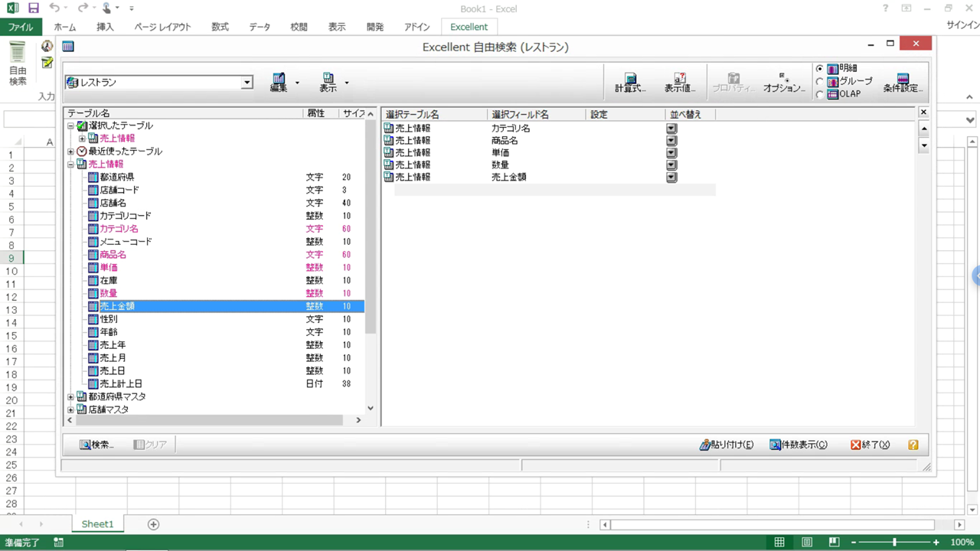The height and width of the screenshot is (551, 980).
Task: Select the OLAP radio button
Action: (x=820, y=93)
